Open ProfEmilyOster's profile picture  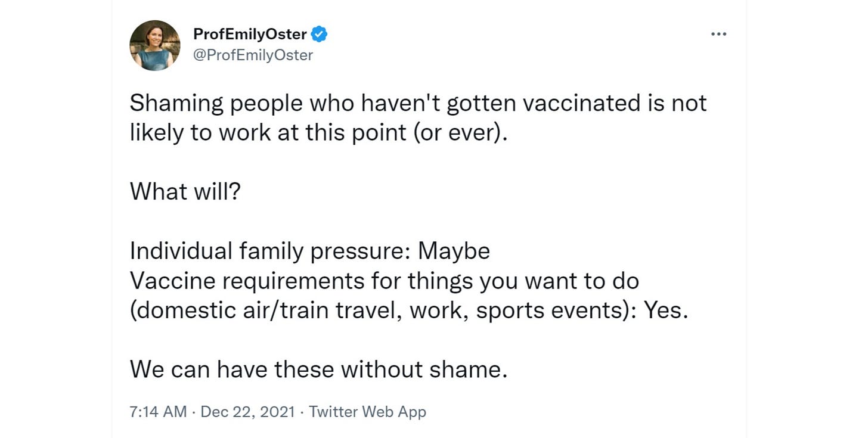(155, 45)
